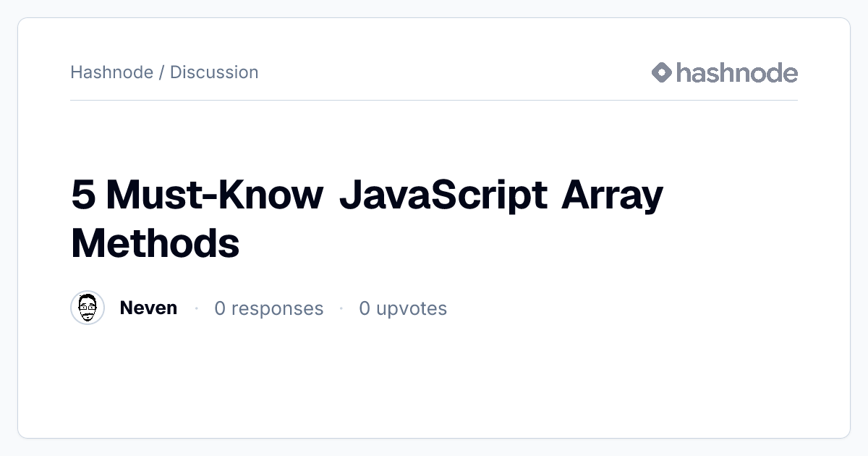Click the word "Array" in the heading

(613, 197)
